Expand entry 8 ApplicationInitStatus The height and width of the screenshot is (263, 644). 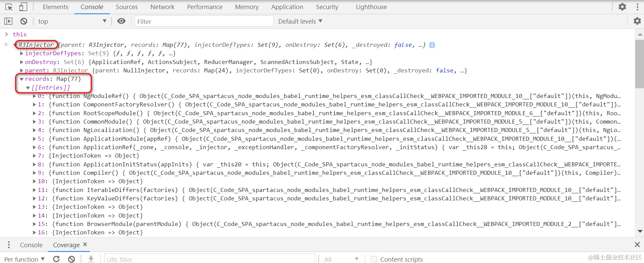34,164
